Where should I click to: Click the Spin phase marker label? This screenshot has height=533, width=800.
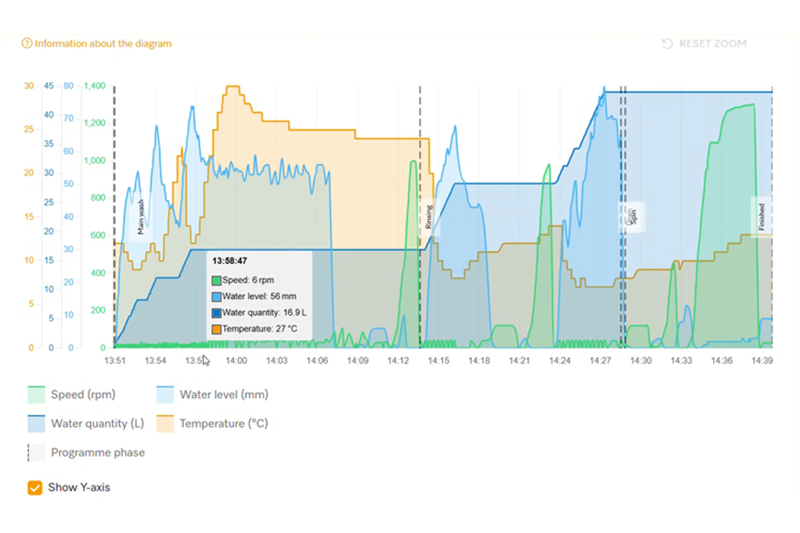point(633,218)
